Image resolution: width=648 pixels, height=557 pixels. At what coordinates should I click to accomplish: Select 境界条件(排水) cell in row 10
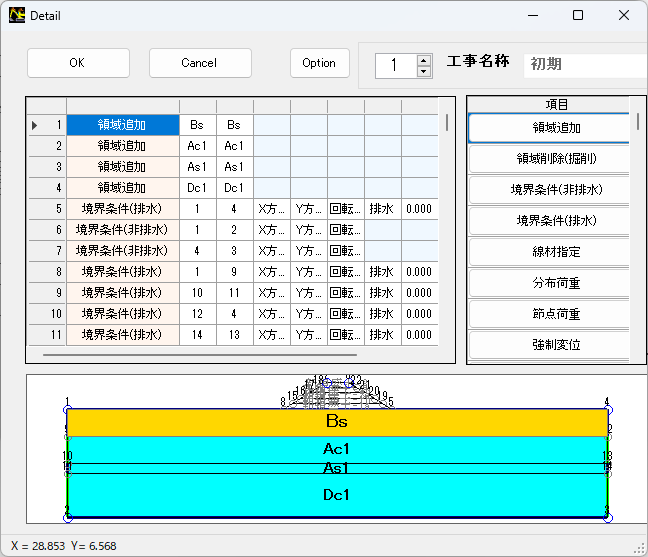pyautogui.click(x=123, y=314)
